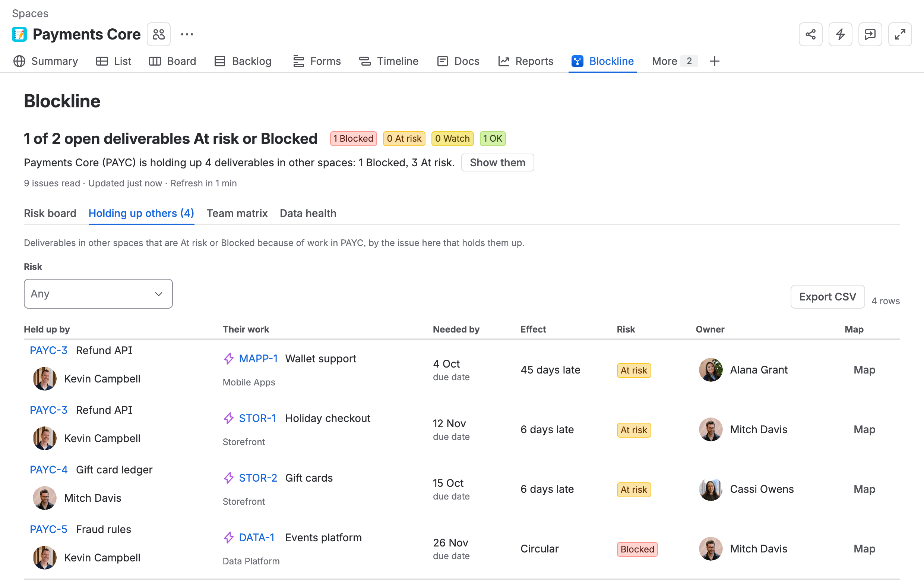Screen dimensions: 924x586
Task: Click Kevin Campbell avatar under PAYC-5
Action: tap(44, 558)
